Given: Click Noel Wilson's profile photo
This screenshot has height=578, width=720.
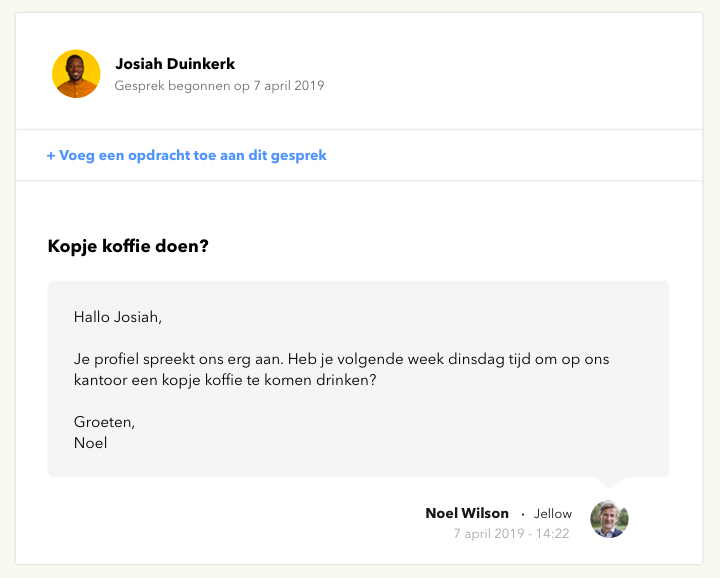Looking at the screenshot, I should click(x=609, y=519).
